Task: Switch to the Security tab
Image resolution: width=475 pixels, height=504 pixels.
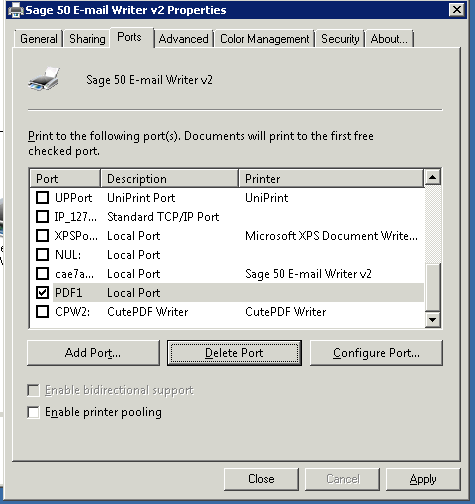Action: coord(340,39)
